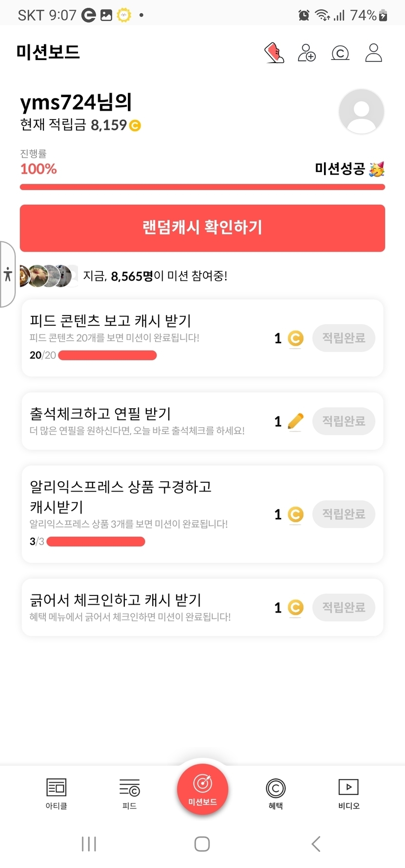The image size is (405, 868).
Task: Open the profile person icon in header
Action: [373, 53]
